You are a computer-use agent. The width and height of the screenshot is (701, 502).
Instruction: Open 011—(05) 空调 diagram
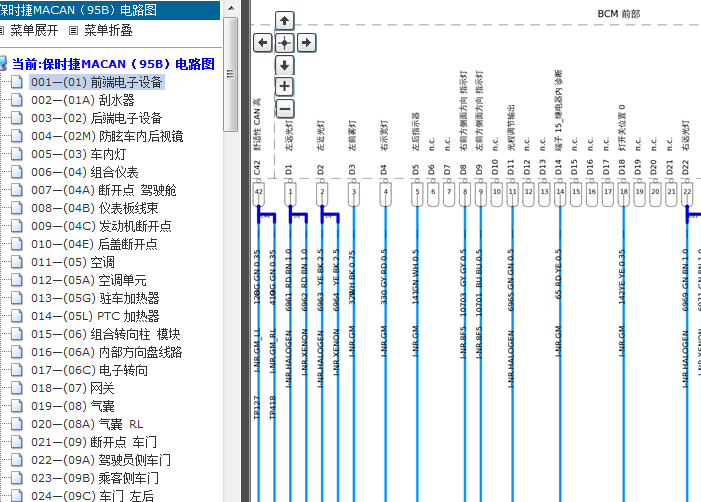point(73,262)
